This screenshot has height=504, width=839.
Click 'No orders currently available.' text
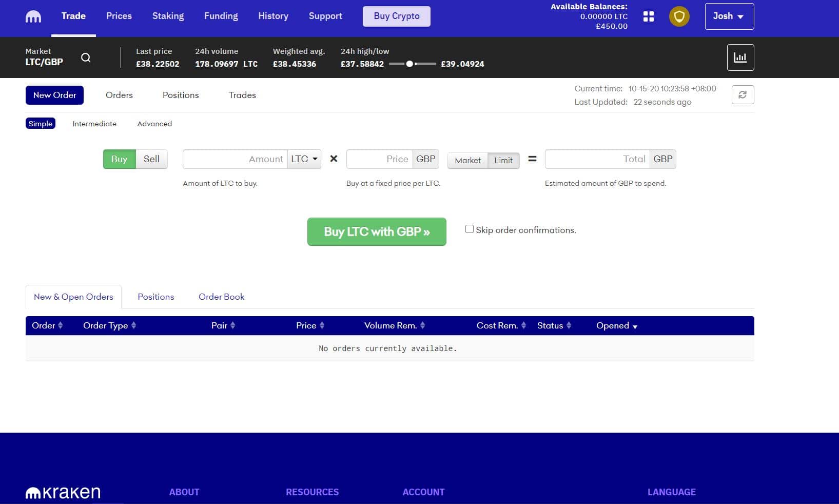point(388,348)
